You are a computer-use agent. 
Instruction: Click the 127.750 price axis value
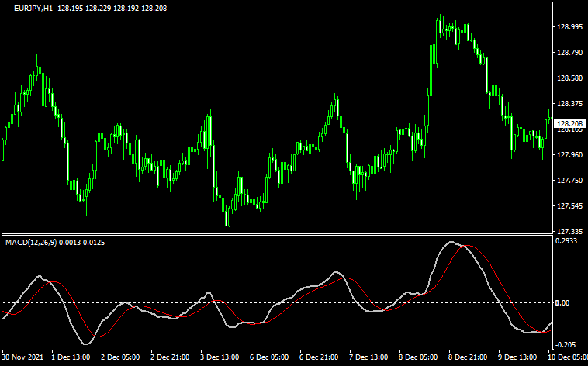coord(570,181)
